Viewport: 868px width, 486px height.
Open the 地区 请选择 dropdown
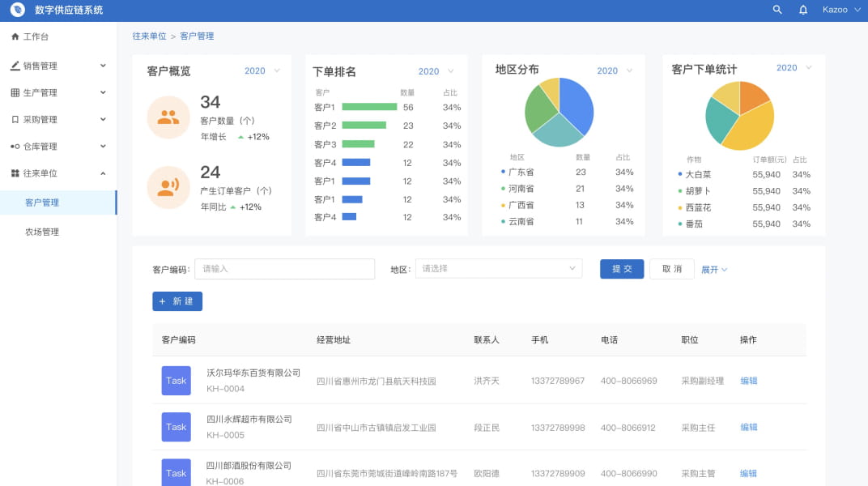tap(499, 268)
